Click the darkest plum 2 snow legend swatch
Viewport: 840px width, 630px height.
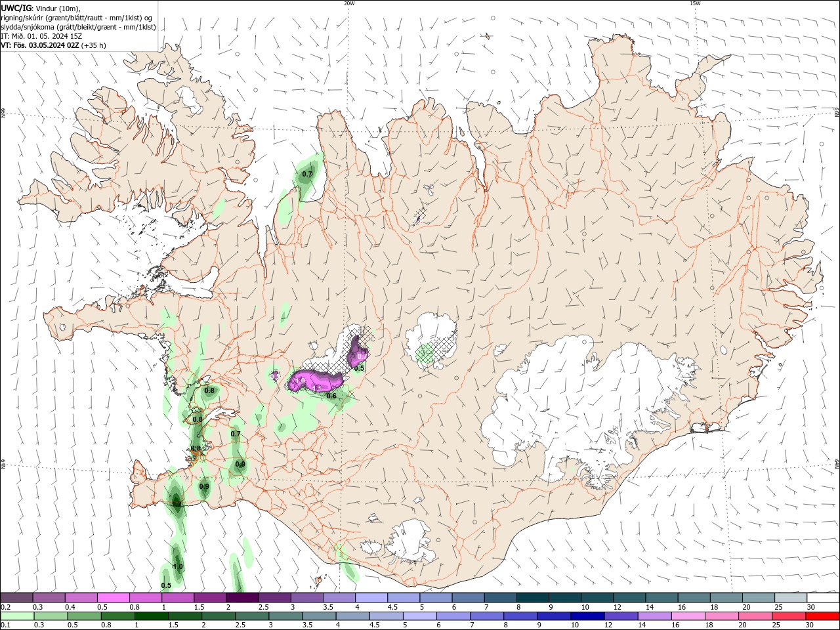pyautogui.click(x=241, y=598)
